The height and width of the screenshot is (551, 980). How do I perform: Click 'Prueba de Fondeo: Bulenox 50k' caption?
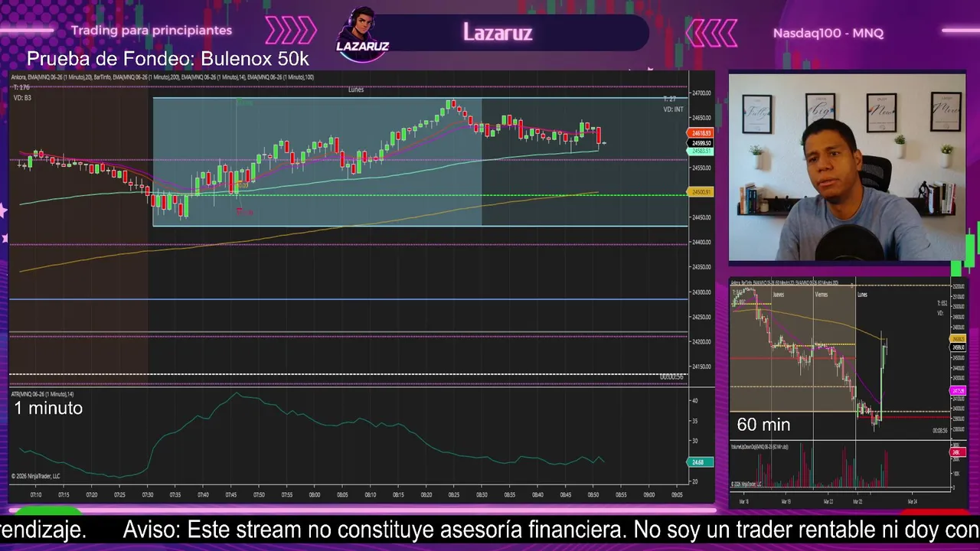pos(168,59)
